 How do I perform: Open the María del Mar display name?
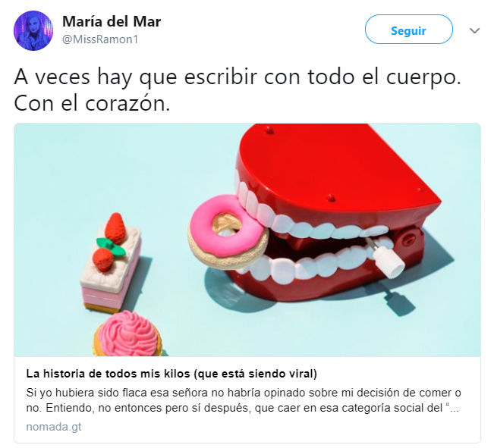(112, 21)
